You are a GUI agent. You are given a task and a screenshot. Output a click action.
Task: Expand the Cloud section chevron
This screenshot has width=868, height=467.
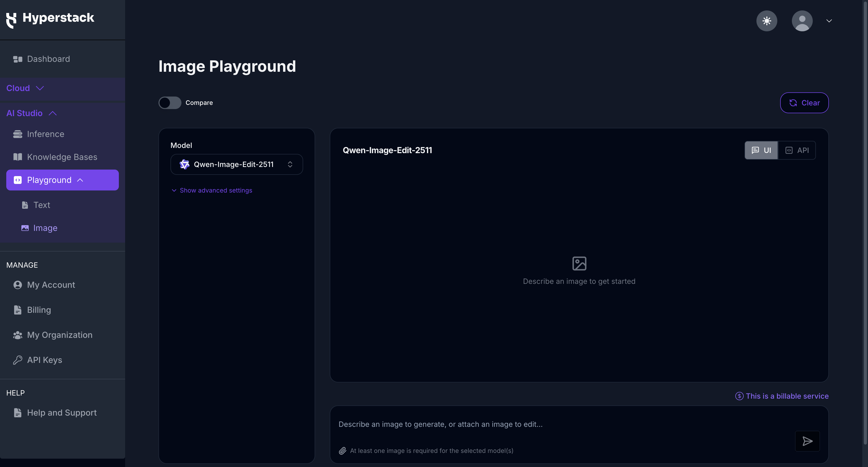tap(40, 88)
